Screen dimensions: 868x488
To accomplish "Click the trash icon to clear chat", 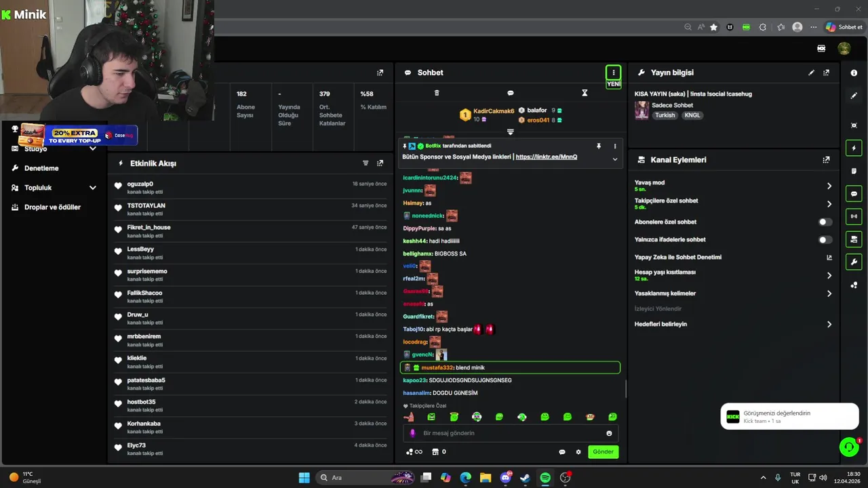I will [x=437, y=93].
